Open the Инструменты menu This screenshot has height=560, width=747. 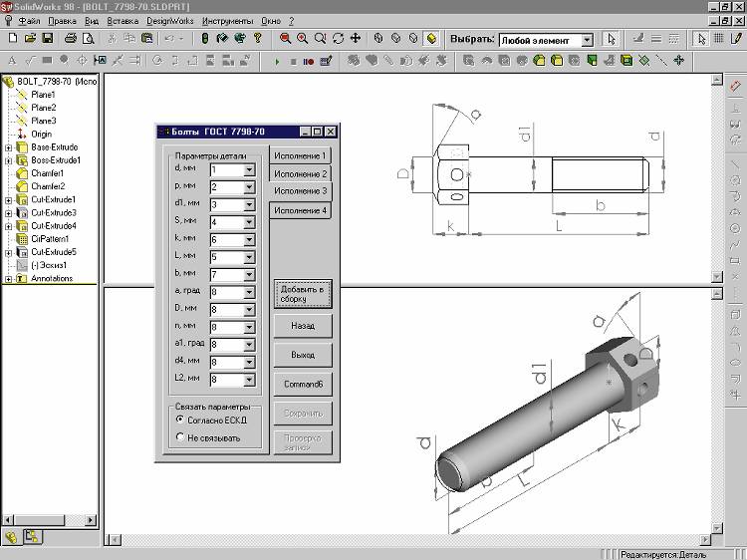coord(227,21)
